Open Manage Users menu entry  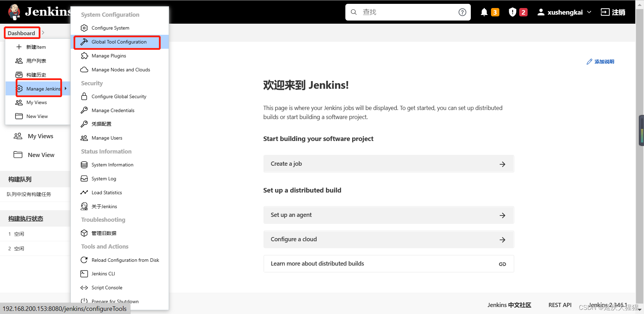pyautogui.click(x=120, y=138)
